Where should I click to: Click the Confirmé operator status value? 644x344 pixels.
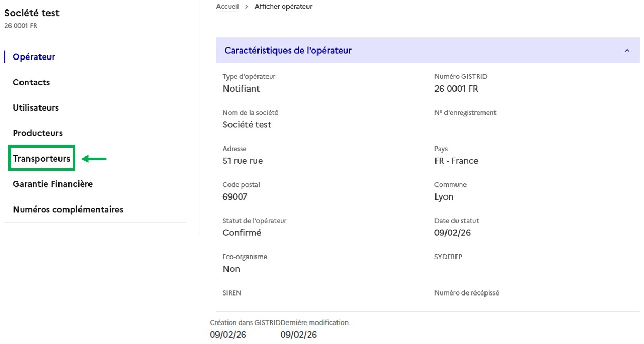242,232
